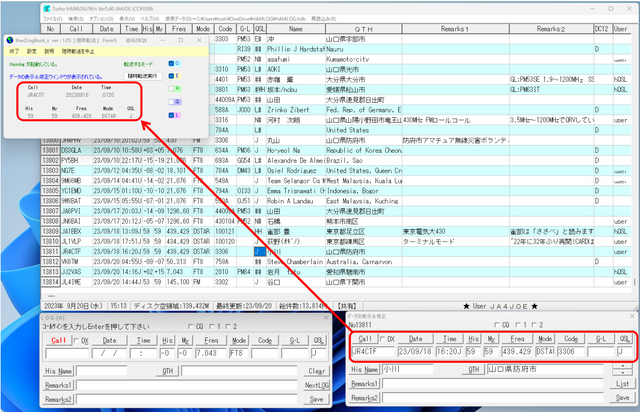Open the 検索(S) menu in HAMLOG

point(76,19)
